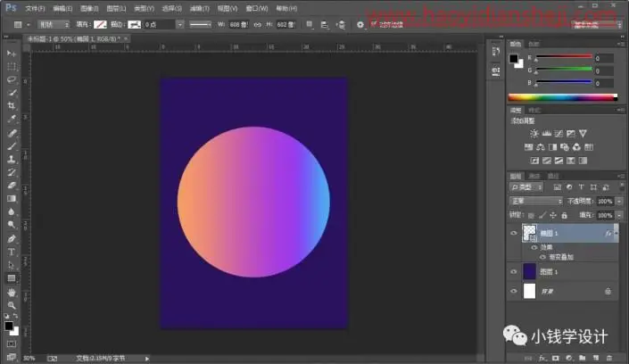Select the Rectangular Marquee tool
The image size is (629, 364).
(x=12, y=67)
